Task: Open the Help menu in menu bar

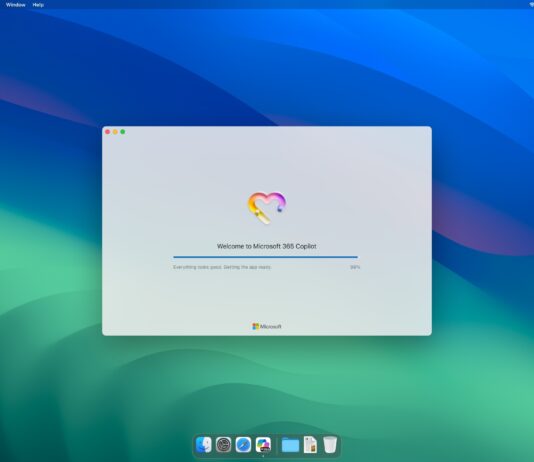Action: tap(38, 5)
